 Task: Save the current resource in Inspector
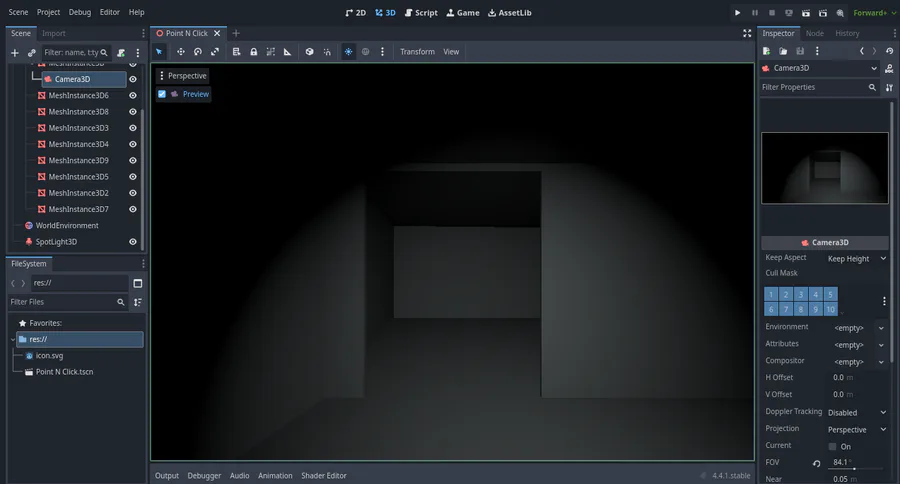tap(800, 51)
